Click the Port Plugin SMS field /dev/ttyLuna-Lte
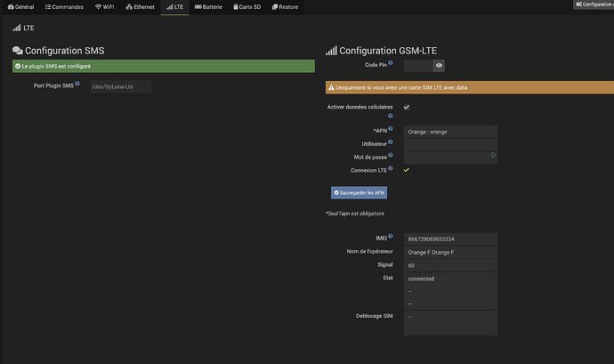 [121, 86]
